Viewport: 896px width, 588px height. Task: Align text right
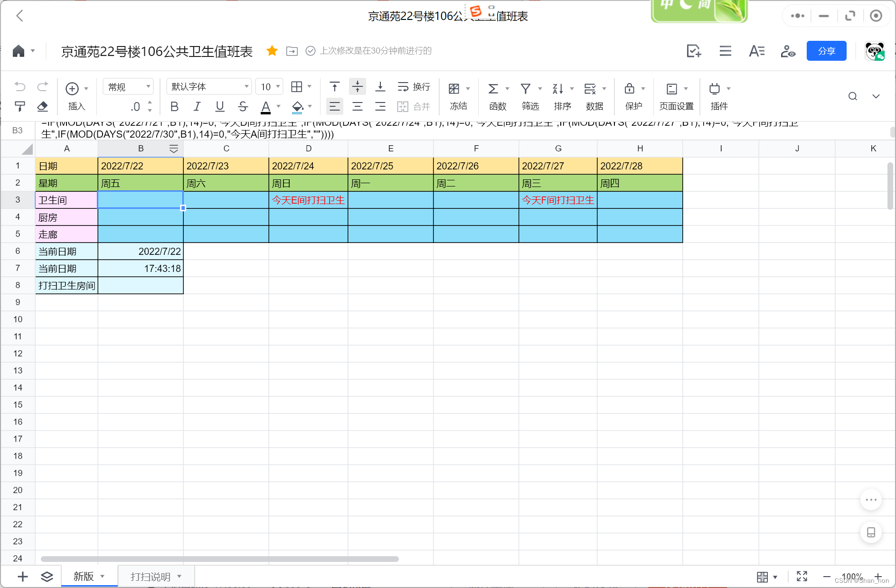380,106
